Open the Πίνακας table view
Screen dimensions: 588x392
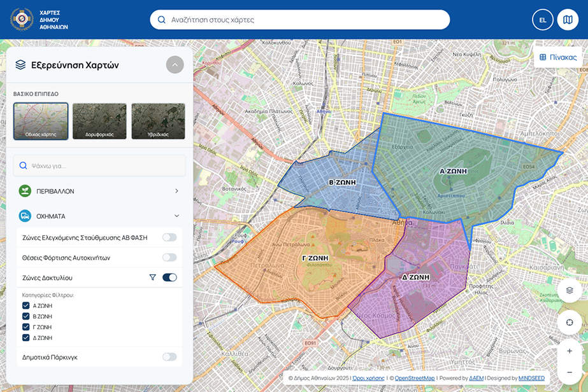(x=558, y=57)
